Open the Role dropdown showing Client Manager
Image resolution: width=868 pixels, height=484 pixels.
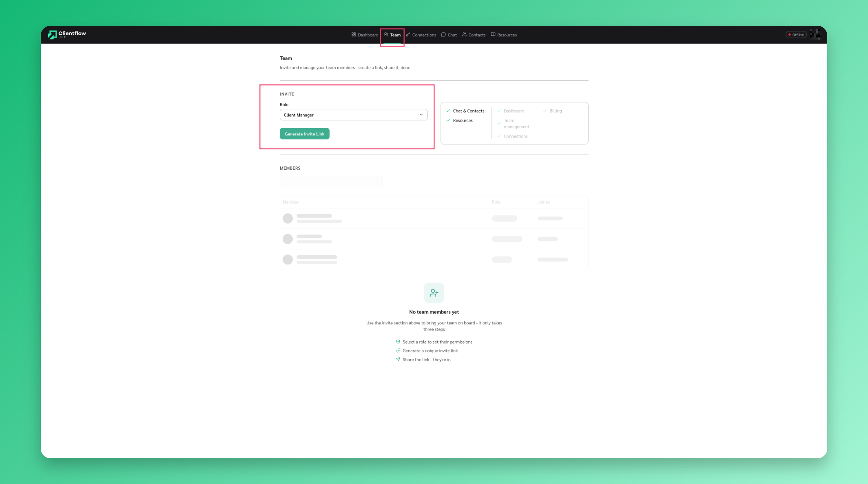pyautogui.click(x=353, y=115)
